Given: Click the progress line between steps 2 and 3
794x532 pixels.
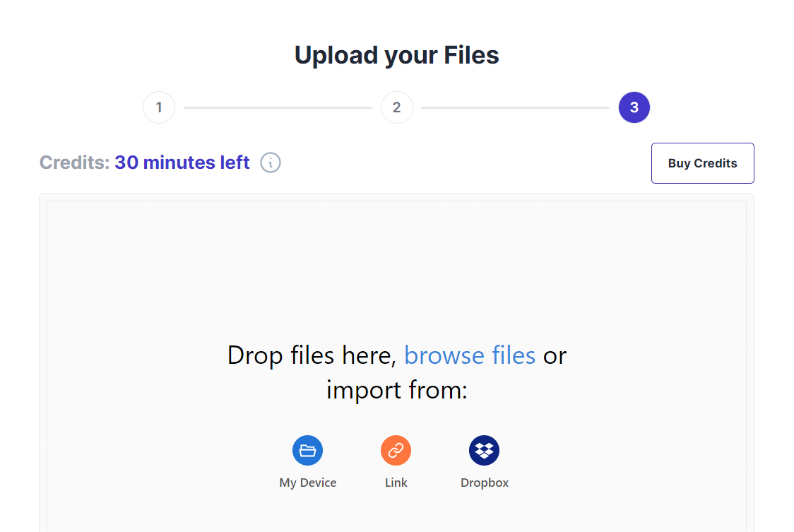Looking at the screenshot, I should click(x=515, y=107).
